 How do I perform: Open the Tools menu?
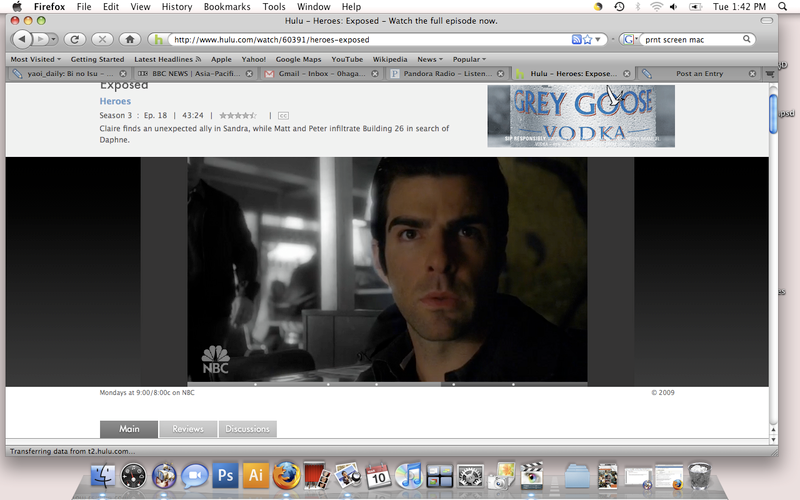(274, 7)
